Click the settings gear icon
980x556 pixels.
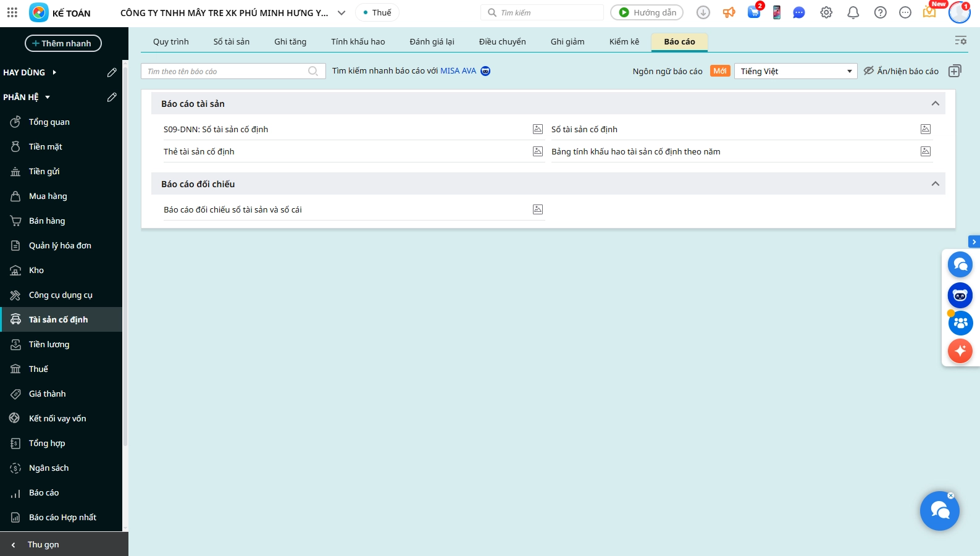point(826,12)
